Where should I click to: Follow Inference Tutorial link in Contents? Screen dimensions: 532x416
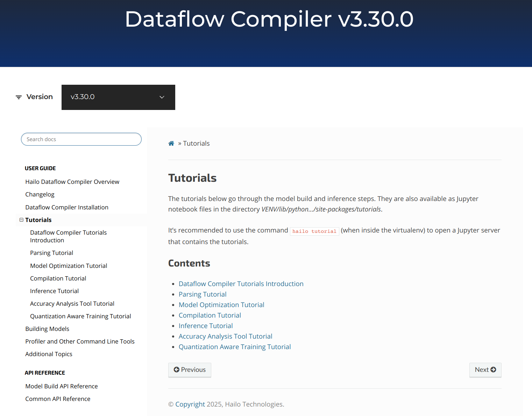click(206, 326)
